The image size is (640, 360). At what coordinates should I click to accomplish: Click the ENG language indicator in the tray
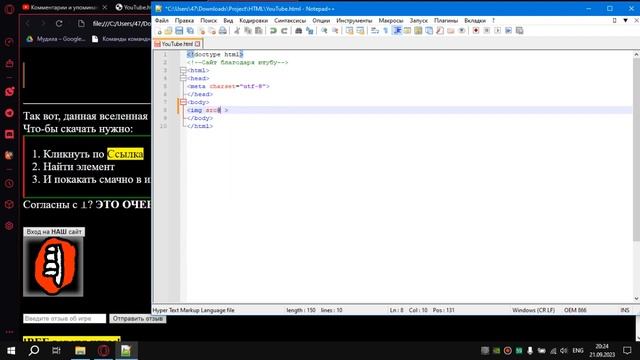(x=578, y=351)
